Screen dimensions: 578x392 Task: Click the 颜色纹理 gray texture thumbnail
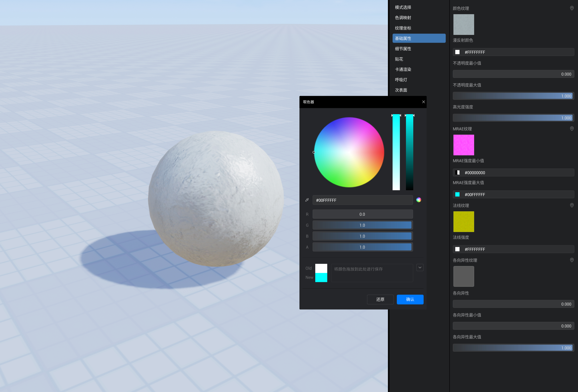[x=464, y=24]
